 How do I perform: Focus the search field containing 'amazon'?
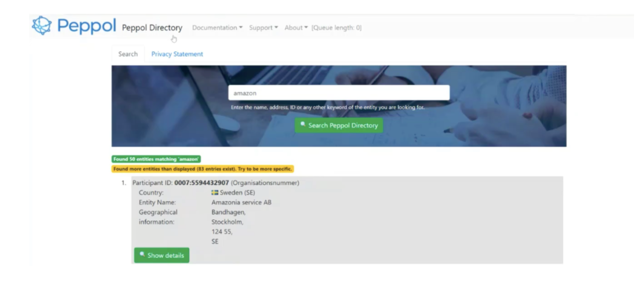click(339, 93)
